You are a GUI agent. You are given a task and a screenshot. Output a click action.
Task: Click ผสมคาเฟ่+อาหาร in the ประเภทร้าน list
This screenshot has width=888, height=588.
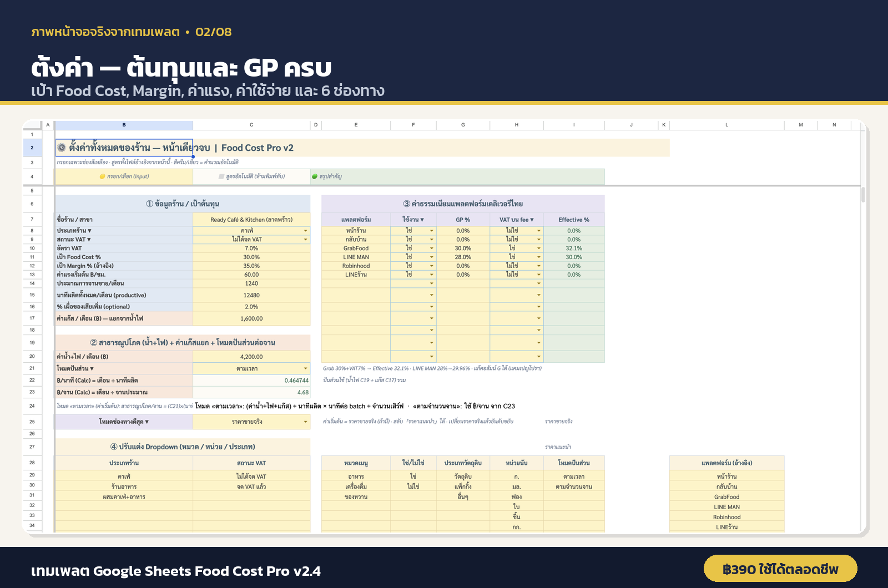[x=124, y=497]
